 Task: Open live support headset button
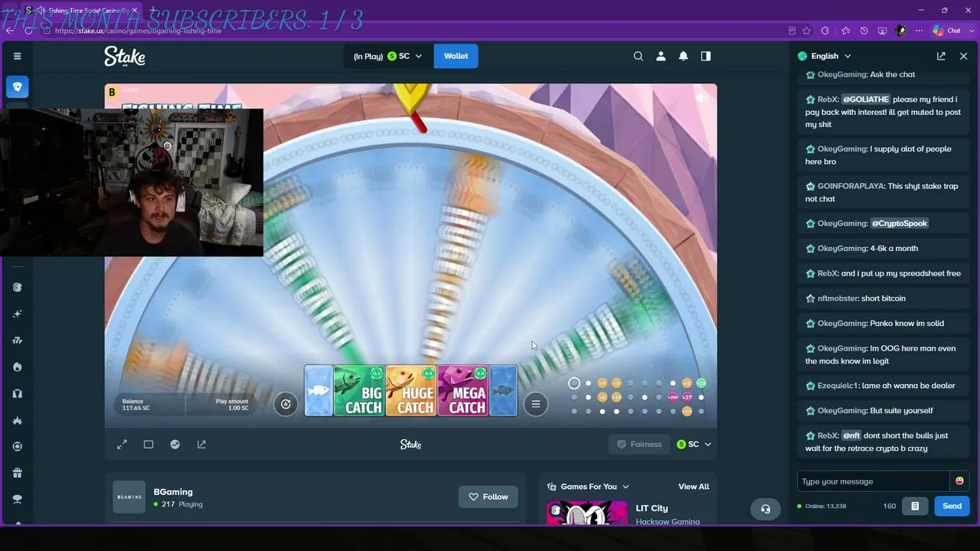tap(765, 509)
